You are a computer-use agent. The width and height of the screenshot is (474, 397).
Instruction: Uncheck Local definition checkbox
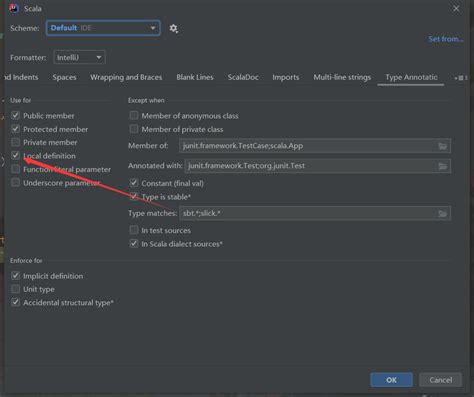pos(15,156)
